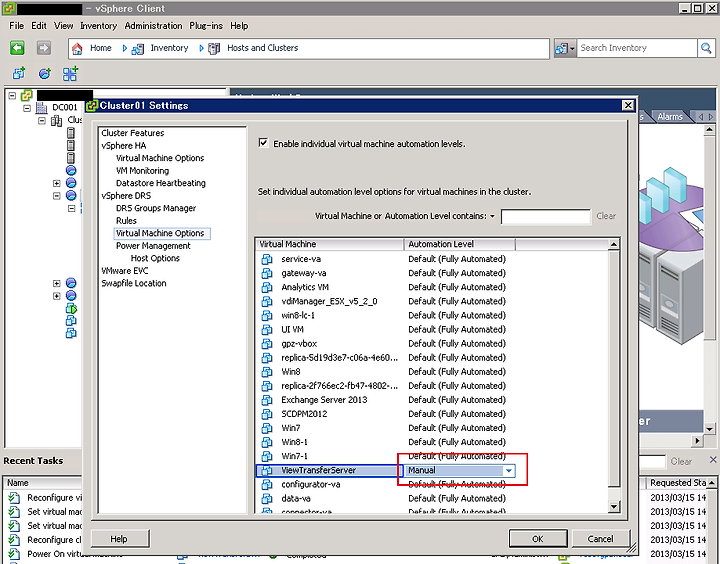This screenshot has width=720, height=564.
Task: Click VM icon beside win8-lc-1
Action: click(267, 316)
